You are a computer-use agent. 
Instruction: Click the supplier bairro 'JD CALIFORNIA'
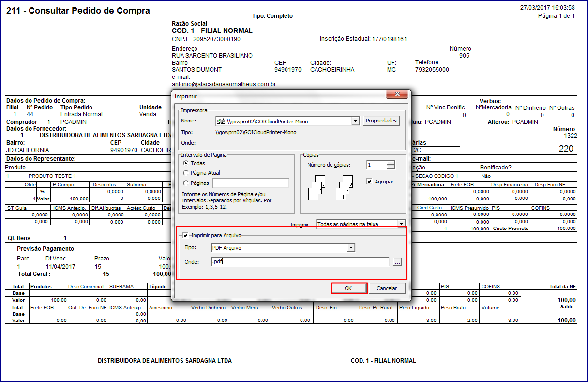pyautogui.click(x=27, y=150)
